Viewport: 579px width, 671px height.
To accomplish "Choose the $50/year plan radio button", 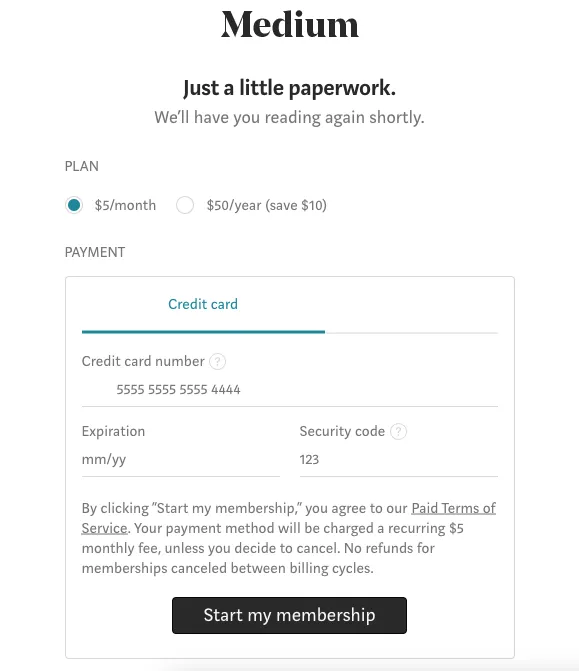I will 185,205.
